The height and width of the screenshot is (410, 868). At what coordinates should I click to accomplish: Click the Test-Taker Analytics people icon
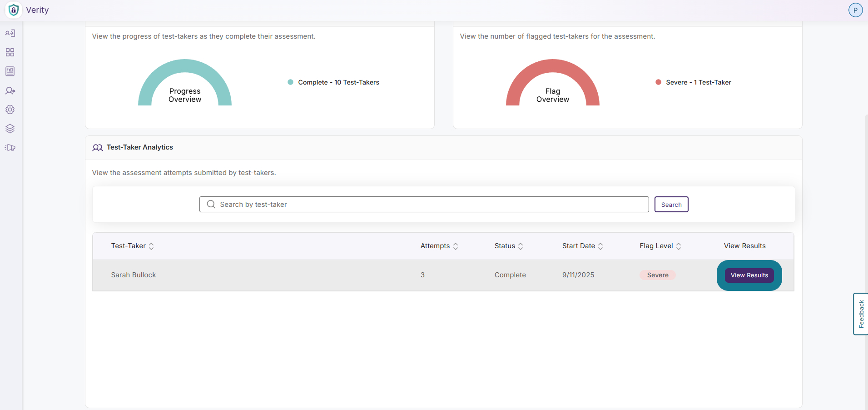pos(98,148)
